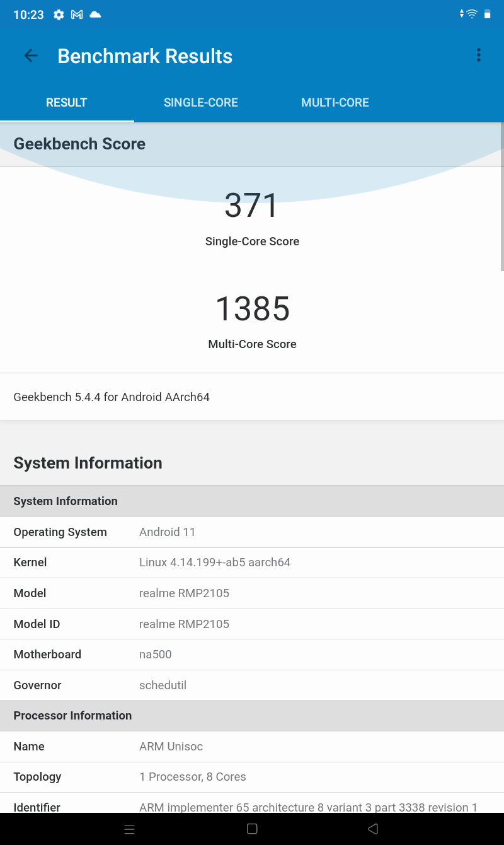
Task: Tap the Back navigation triangle
Action: tap(373, 829)
